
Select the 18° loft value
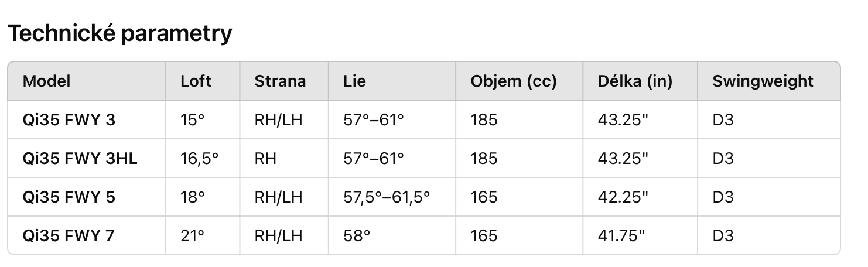click(193, 197)
